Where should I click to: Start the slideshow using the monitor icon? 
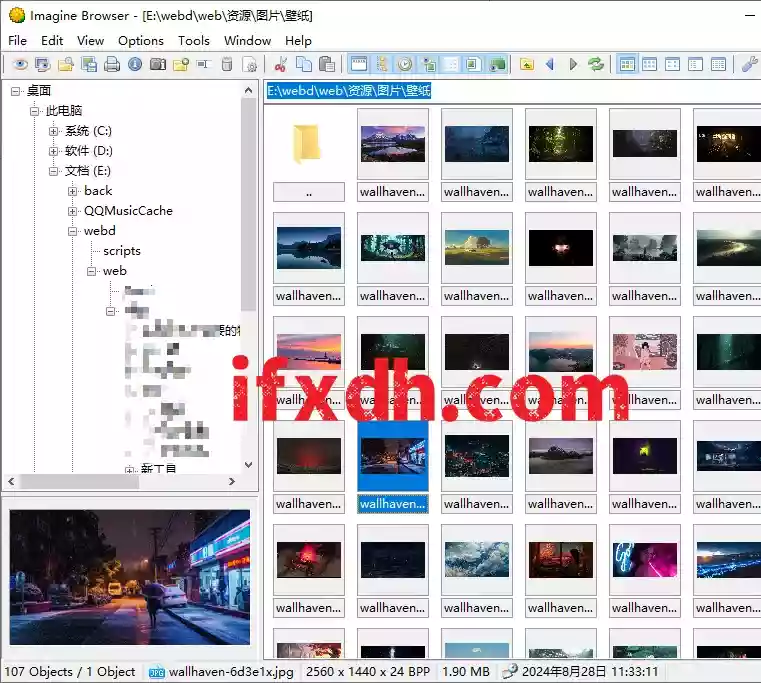[x=43, y=64]
